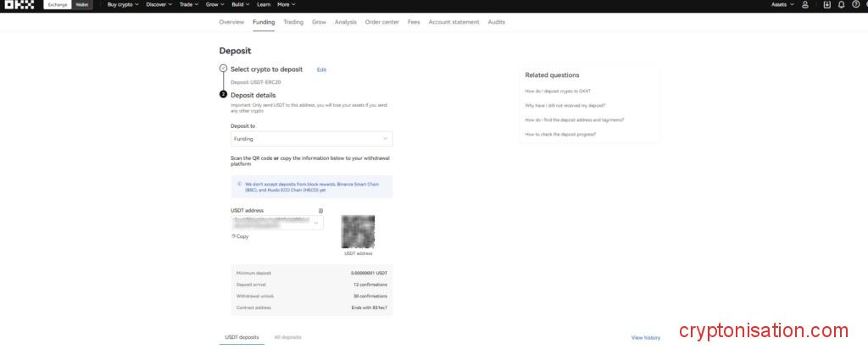This screenshot has height=349, width=868.
Task: Click the icon beside USDT address label
Action: pyautogui.click(x=320, y=210)
